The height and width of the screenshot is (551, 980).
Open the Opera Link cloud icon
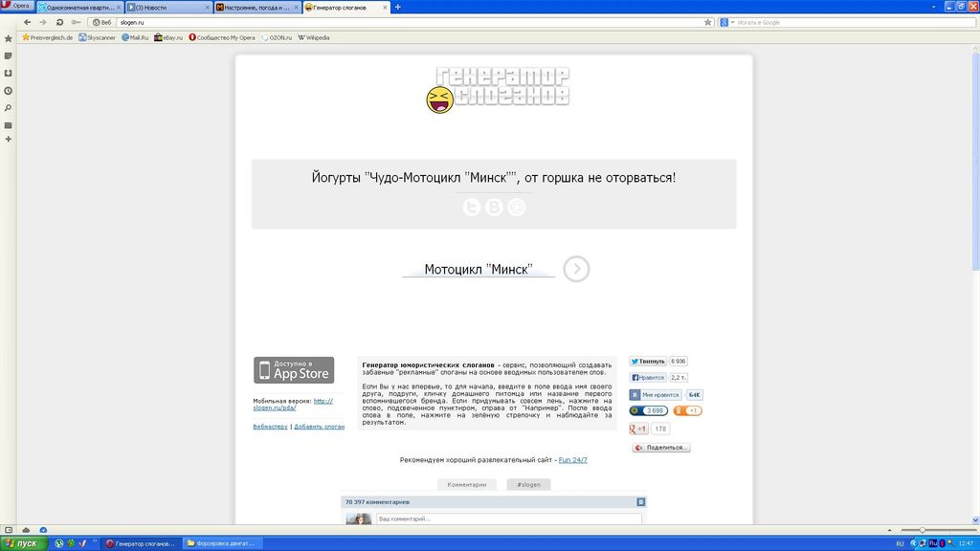point(26,530)
